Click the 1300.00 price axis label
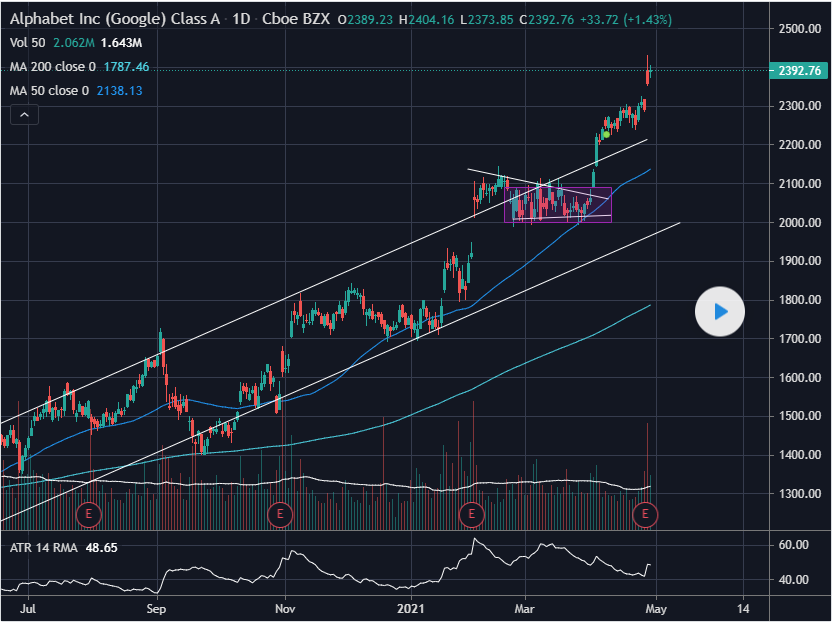Screen dimensions: 832x622 (800, 494)
